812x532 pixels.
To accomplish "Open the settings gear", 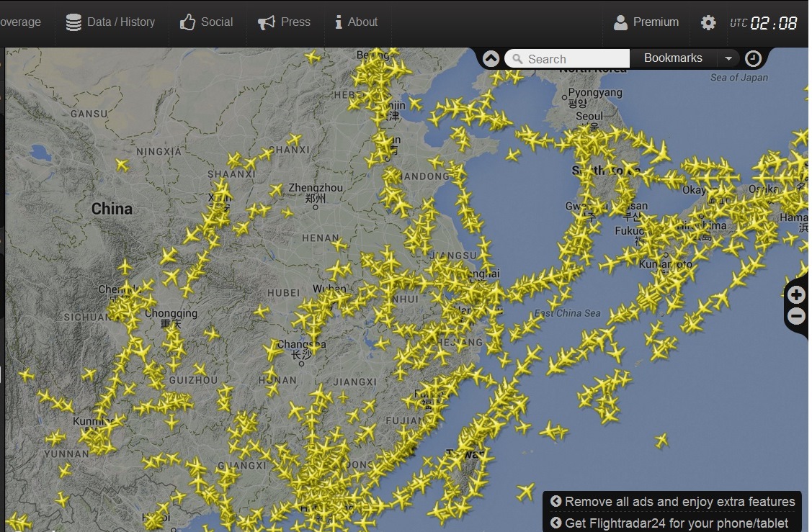I will point(708,23).
